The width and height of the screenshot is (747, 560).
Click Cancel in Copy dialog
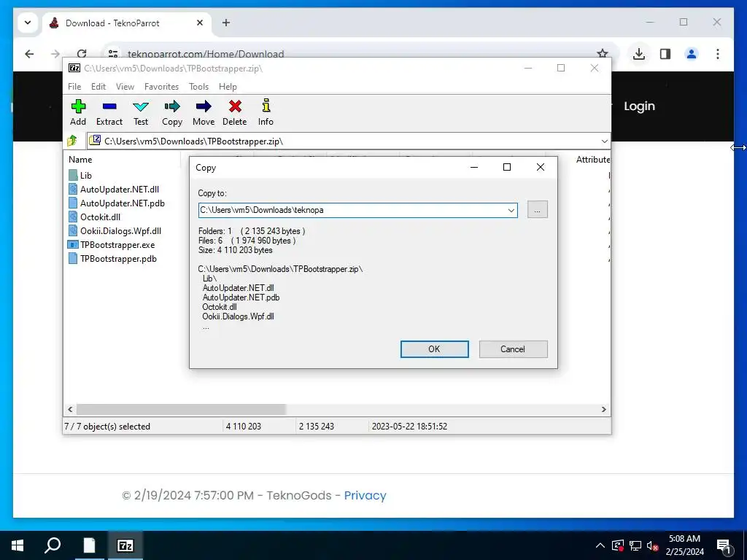[x=513, y=349]
